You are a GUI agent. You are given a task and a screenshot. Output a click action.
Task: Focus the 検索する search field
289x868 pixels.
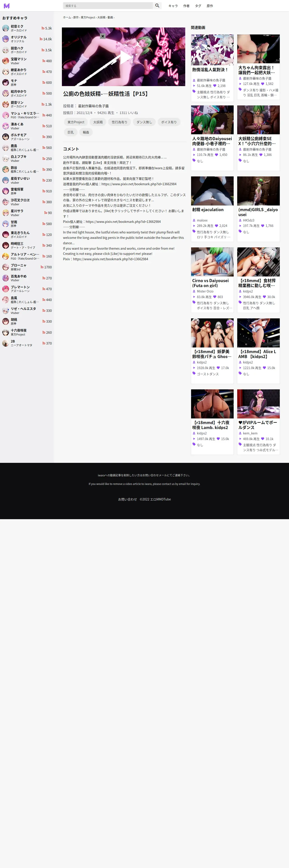(108, 6)
